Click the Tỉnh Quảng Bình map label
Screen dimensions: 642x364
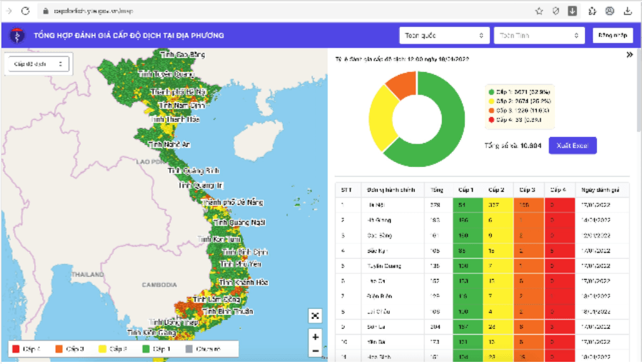[194, 171]
